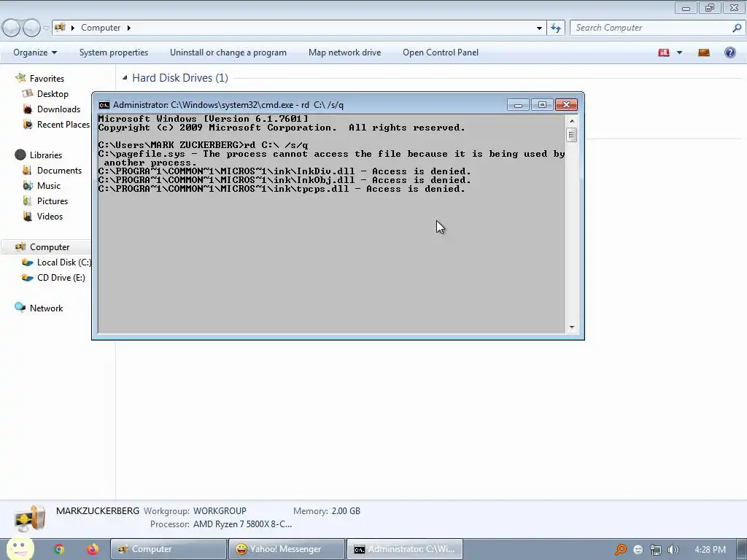Screen dimensions: 747x560
Task: Select Downloads under Favorites
Action: click(x=58, y=109)
